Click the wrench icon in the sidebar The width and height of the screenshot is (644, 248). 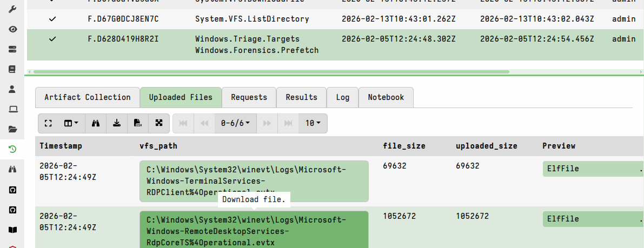pyautogui.click(x=13, y=9)
